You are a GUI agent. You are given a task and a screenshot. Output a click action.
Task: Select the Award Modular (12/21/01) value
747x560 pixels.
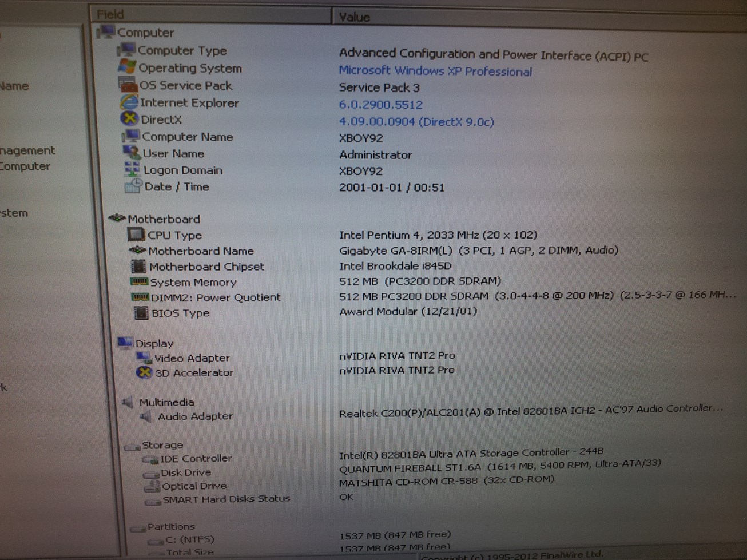[408, 311]
